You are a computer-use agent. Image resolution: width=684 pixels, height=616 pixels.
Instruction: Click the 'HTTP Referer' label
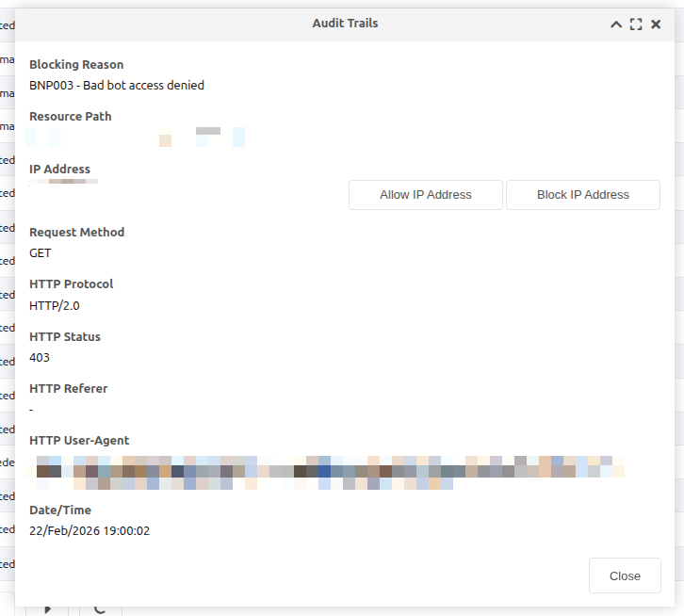click(69, 389)
